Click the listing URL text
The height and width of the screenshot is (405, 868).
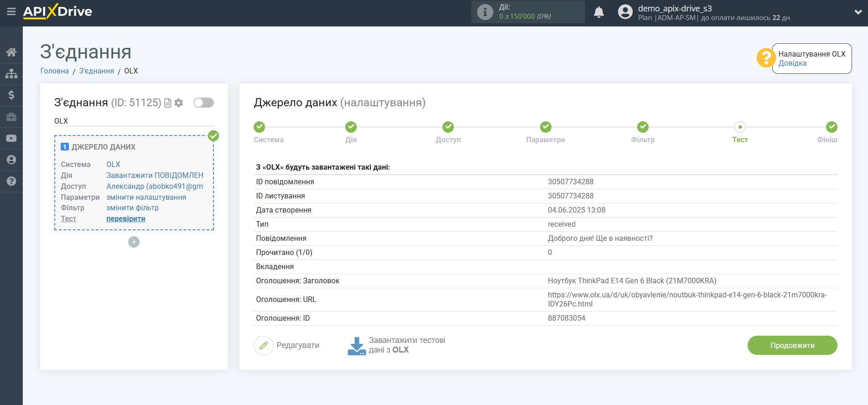[687, 300]
